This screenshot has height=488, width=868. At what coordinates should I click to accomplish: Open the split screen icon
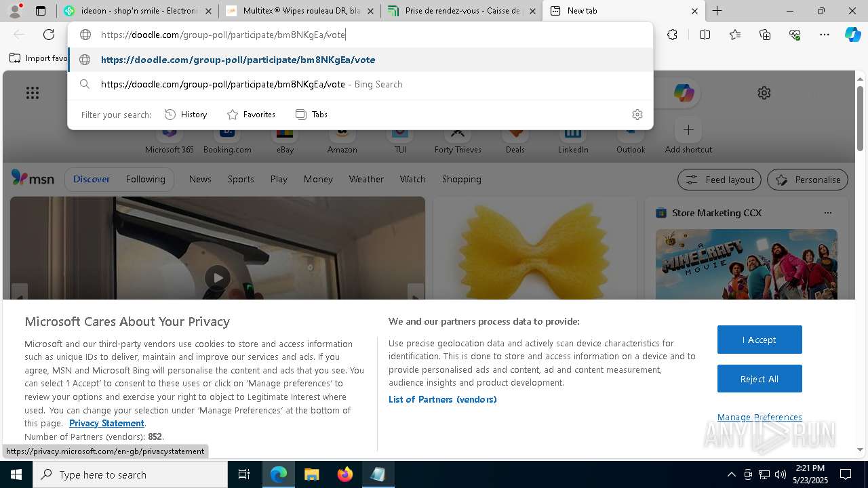tap(705, 35)
